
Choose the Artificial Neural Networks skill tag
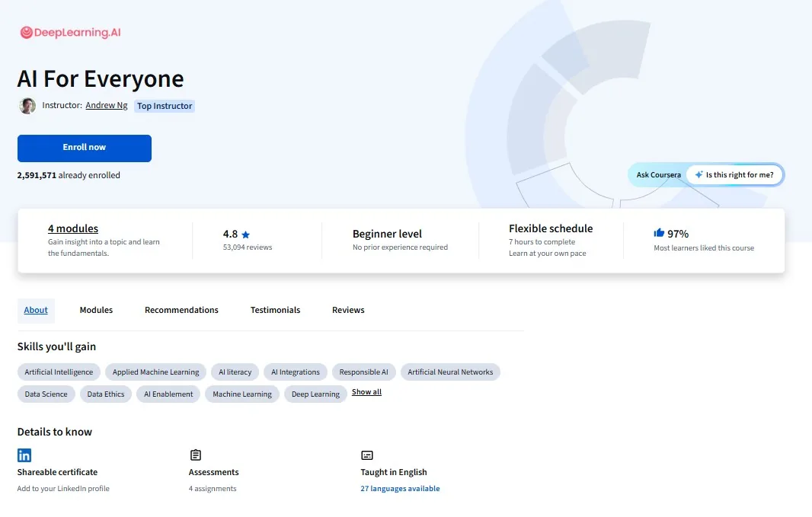[x=450, y=372]
